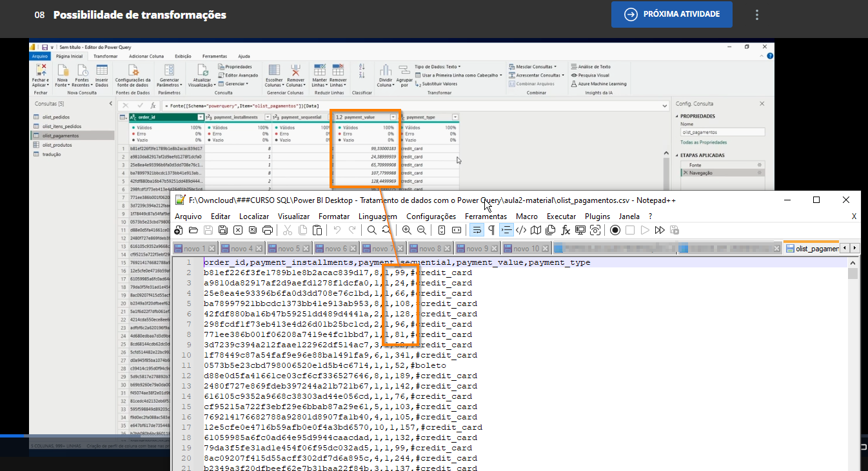Click Agrupar por in Power Query
Screen dimensions: 868x471
404,75
